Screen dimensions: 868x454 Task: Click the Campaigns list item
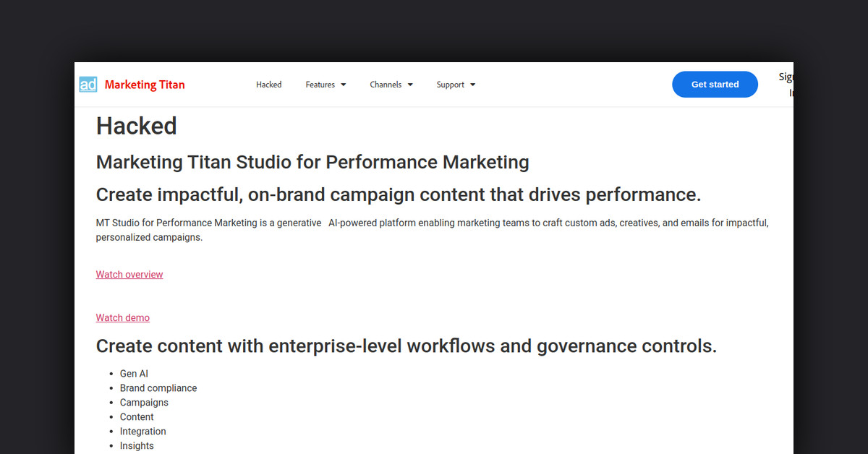144,403
